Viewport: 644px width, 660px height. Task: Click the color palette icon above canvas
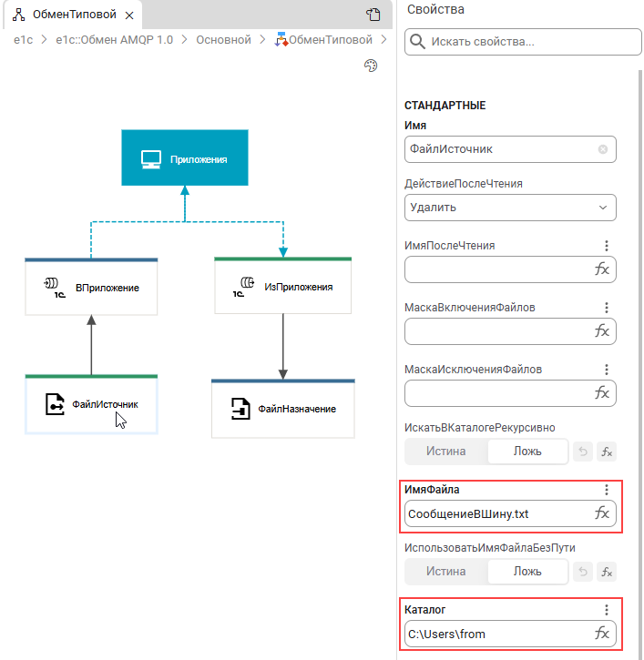point(371,66)
